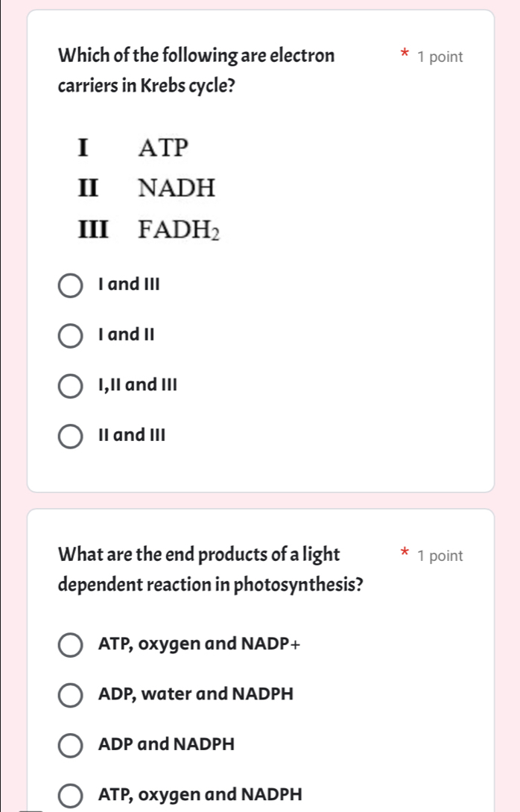Select "ATP, oxygen and NADP+" answer

pyautogui.click(x=200, y=644)
